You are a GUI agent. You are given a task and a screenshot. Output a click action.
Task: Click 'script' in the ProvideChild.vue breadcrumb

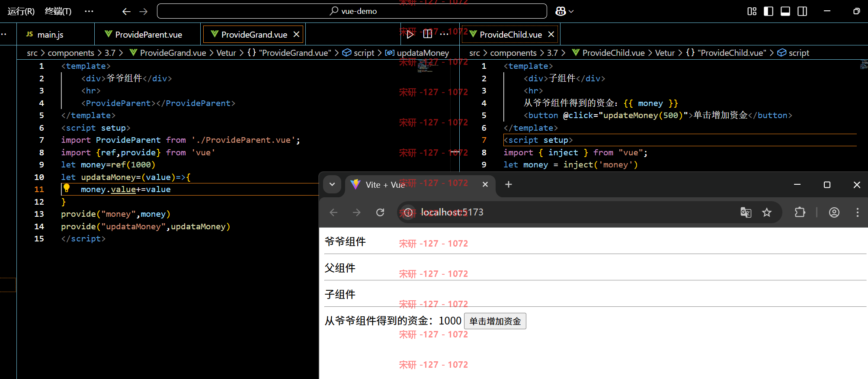pos(793,53)
